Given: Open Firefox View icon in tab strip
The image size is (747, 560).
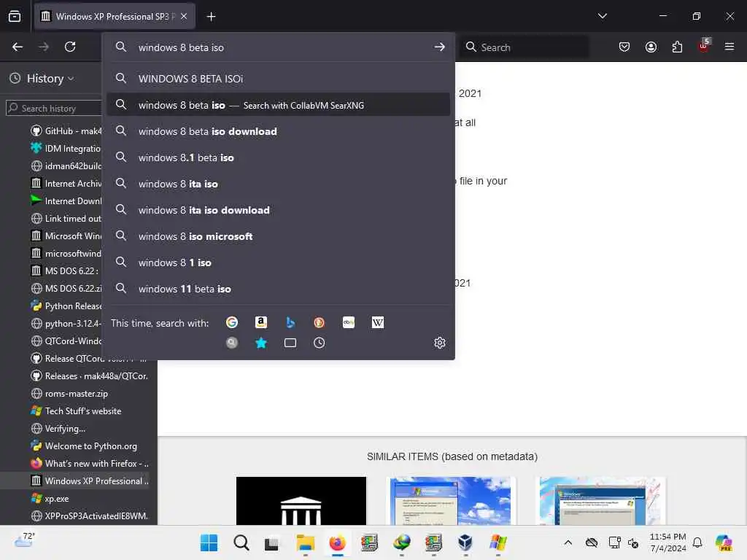Looking at the screenshot, I should coord(15,16).
